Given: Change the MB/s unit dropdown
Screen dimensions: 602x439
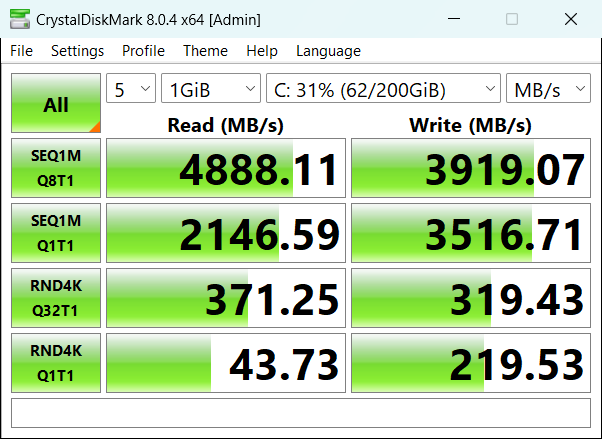Looking at the screenshot, I should pyautogui.click(x=548, y=90).
